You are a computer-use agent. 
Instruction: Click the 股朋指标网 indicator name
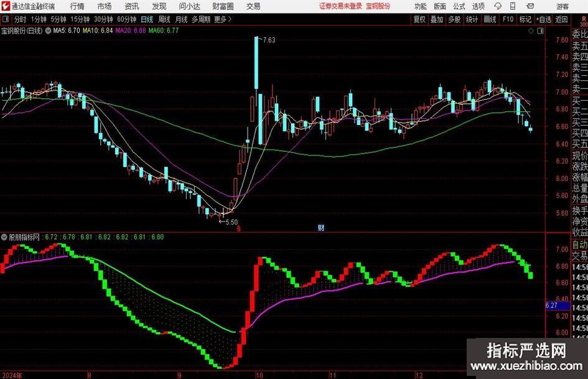[x=24, y=237]
